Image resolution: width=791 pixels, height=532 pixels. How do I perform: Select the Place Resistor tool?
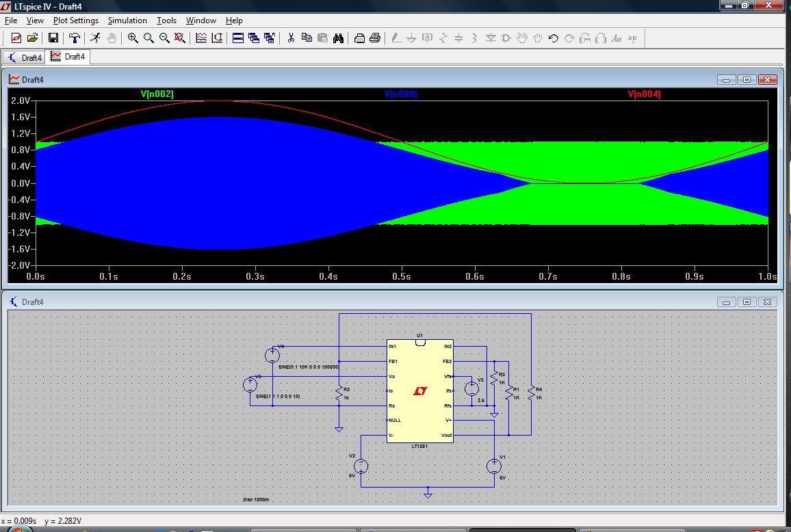(x=443, y=38)
